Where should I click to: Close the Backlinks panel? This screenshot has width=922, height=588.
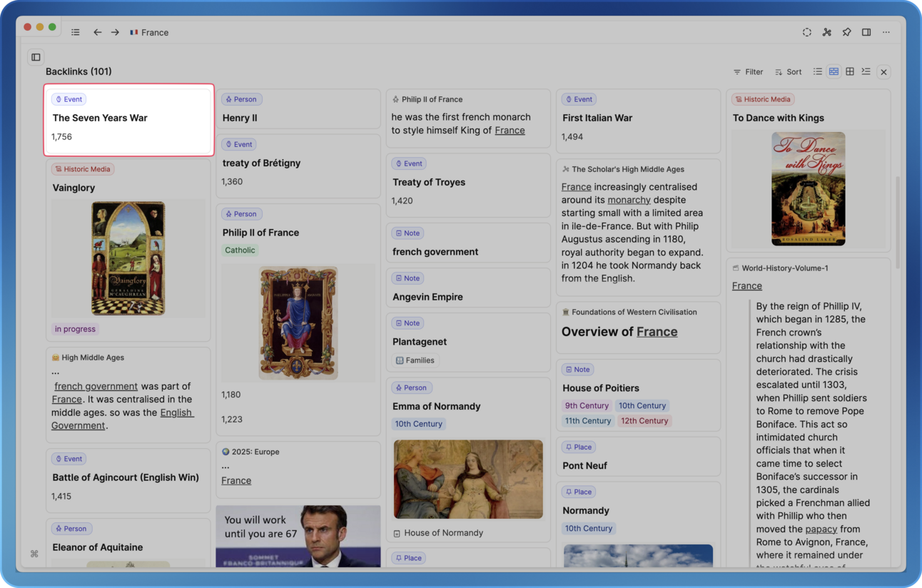pyautogui.click(x=883, y=72)
